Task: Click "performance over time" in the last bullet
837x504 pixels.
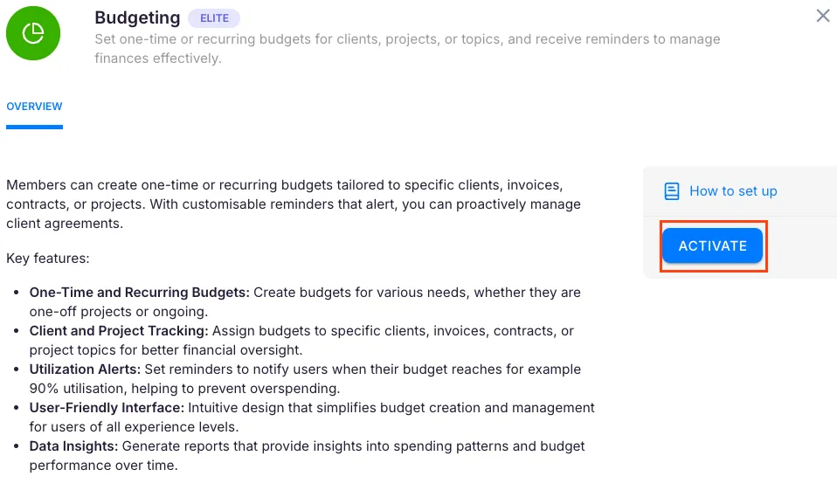Action: tap(103, 466)
